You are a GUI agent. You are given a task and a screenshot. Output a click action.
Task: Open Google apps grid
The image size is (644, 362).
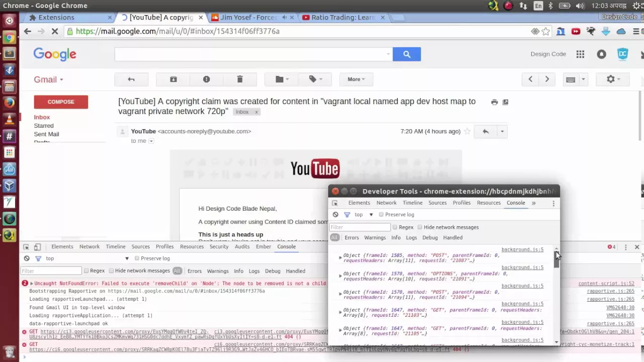click(580, 54)
